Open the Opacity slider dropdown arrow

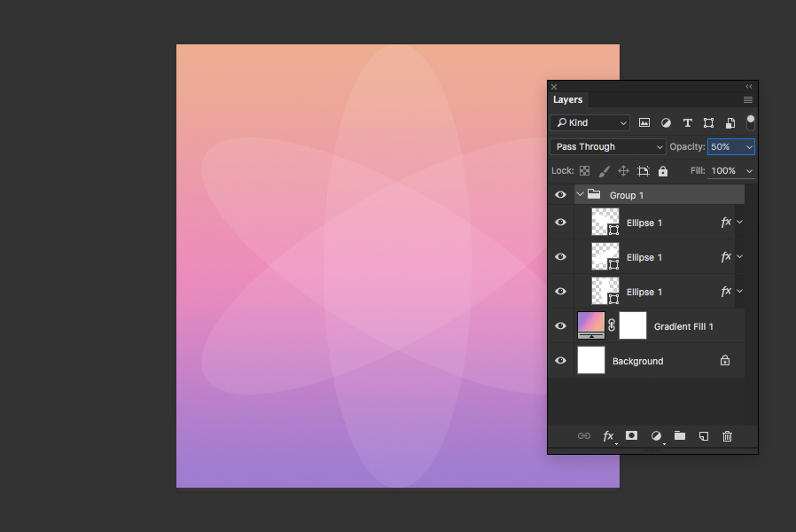749,147
